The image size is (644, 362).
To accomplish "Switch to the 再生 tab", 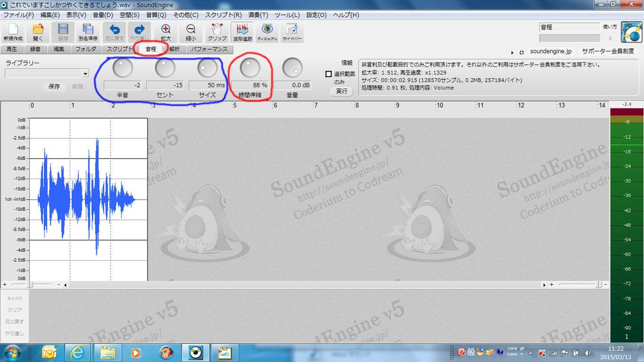I will pyautogui.click(x=11, y=49).
